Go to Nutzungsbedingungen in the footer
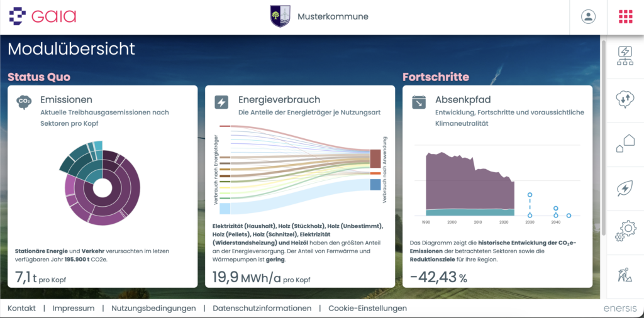644x318 pixels. [x=153, y=309]
